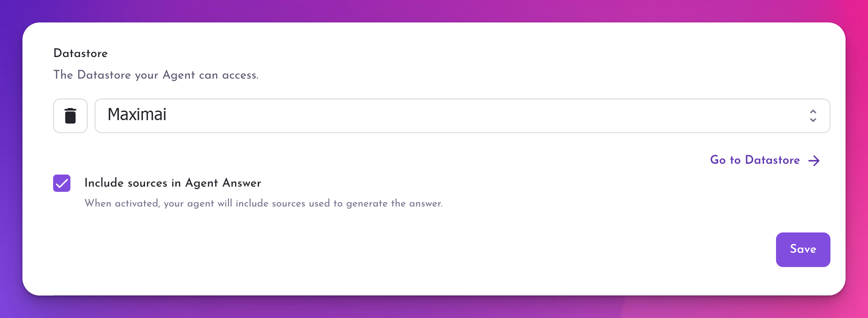The height and width of the screenshot is (318, 868).
Task: Click the delete bin icon beside the Maximai field
Action: (70, 115)
